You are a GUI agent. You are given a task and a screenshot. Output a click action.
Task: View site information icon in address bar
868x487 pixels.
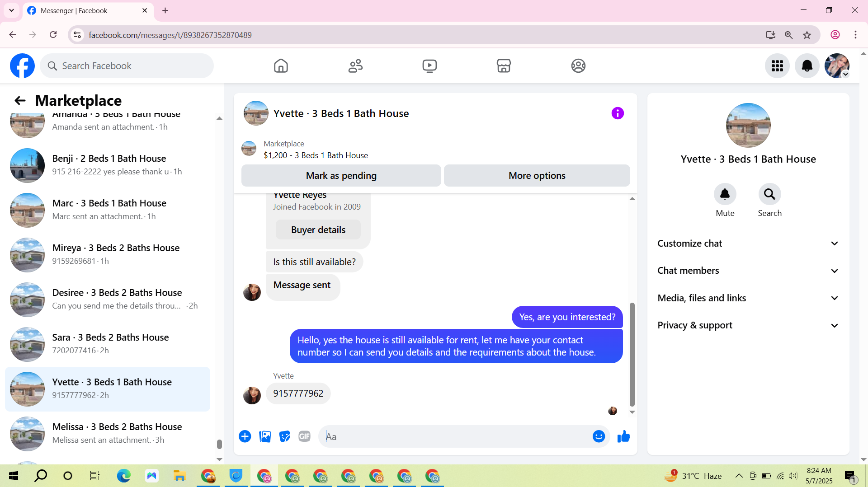click(x=78, y=35)
